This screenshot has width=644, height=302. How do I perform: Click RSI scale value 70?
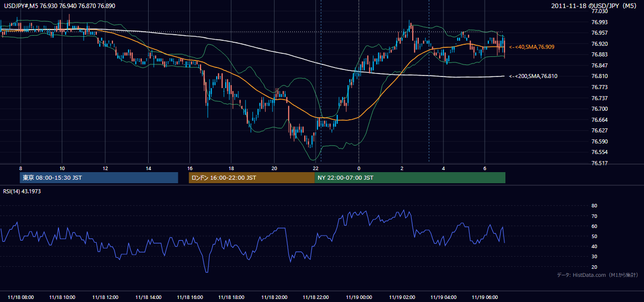tap(594, 216)
